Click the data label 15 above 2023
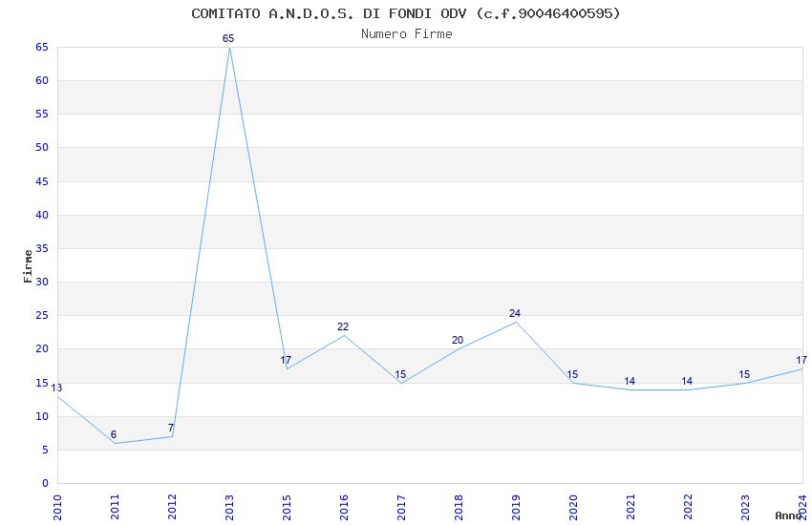Image resolution: width=812 pixels, height=525 pixels. coord(744,374)
